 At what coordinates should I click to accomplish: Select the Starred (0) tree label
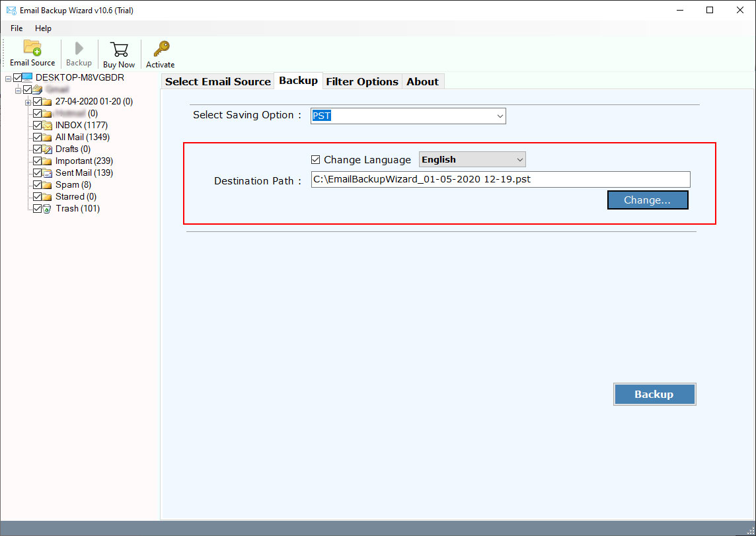pos(76,197)
